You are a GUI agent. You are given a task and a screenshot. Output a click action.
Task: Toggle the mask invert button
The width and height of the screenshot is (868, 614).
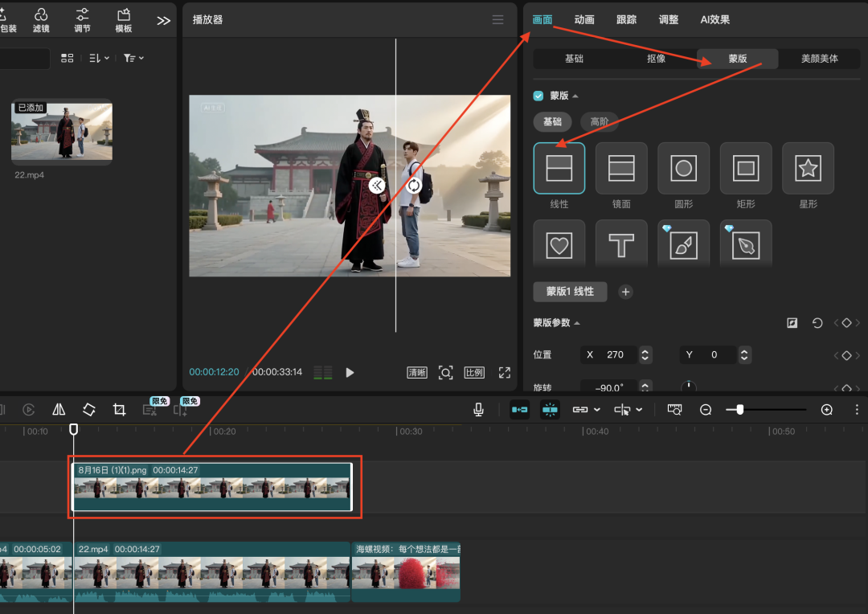792,323
